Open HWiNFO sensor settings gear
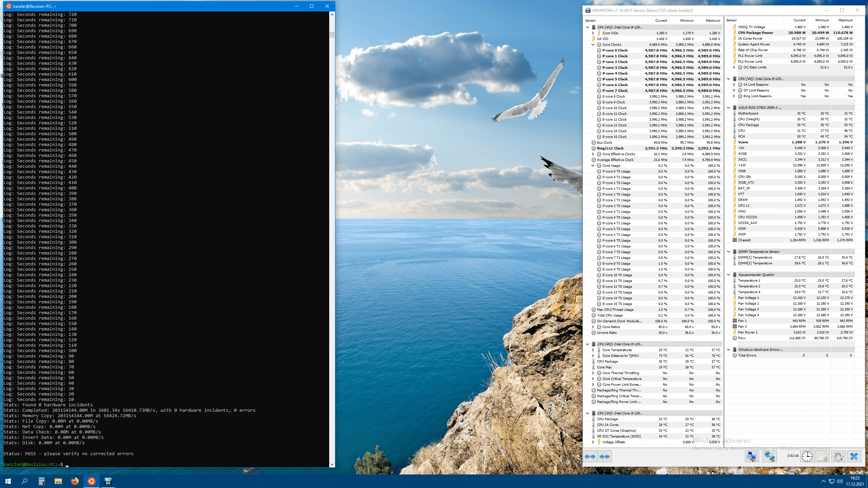This screenshot has height=488, width=868. click(x=838, y=456)
